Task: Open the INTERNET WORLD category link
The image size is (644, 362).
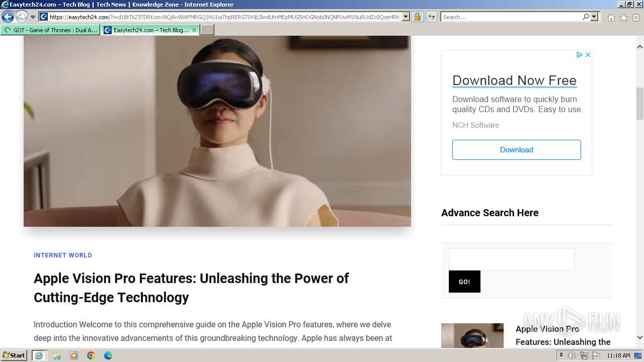Action: coord(63,255)
